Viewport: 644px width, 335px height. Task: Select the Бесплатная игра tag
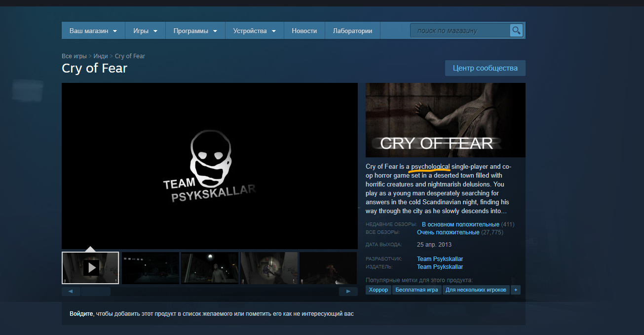click(x=417, y=290)
